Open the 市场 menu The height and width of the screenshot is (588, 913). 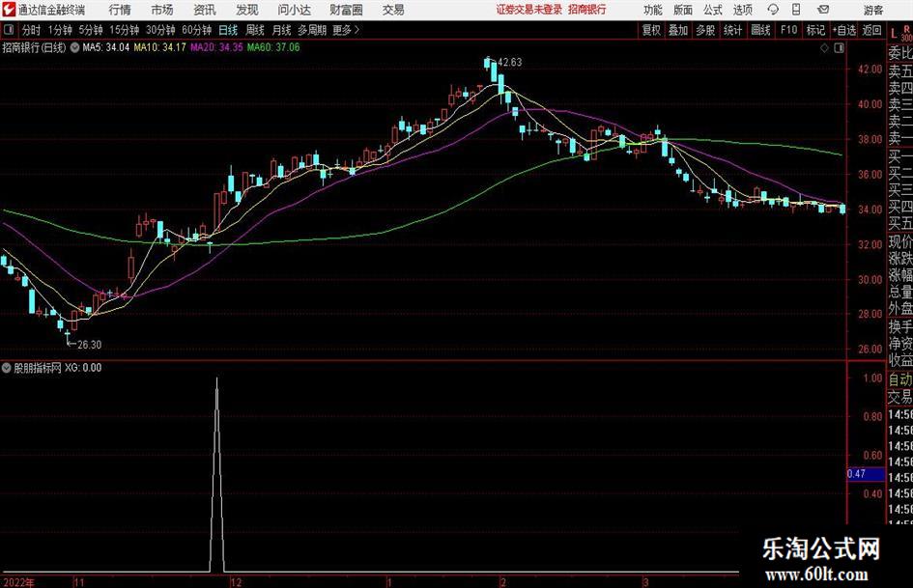[162, 10]
